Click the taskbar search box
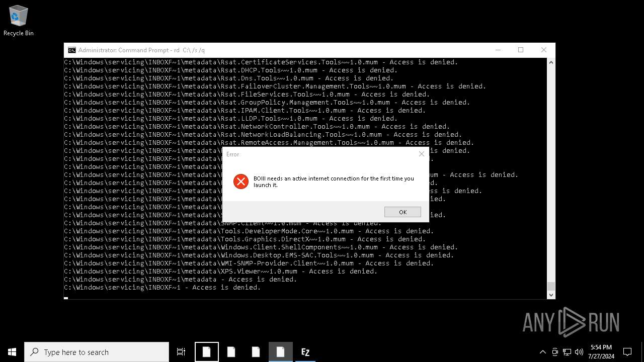The image size is (644, 362). (97, 352)
